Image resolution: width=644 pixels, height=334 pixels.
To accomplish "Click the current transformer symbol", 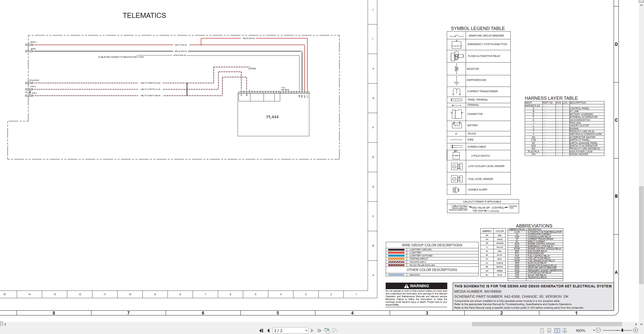I will 456,91.
